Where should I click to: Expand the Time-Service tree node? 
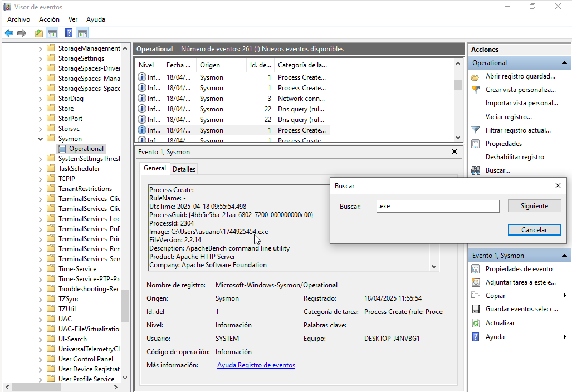[40, 269]
